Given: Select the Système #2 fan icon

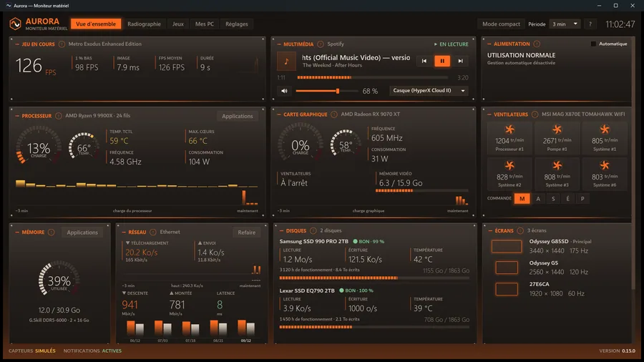Looking at the screenshot, I should 509,165.
